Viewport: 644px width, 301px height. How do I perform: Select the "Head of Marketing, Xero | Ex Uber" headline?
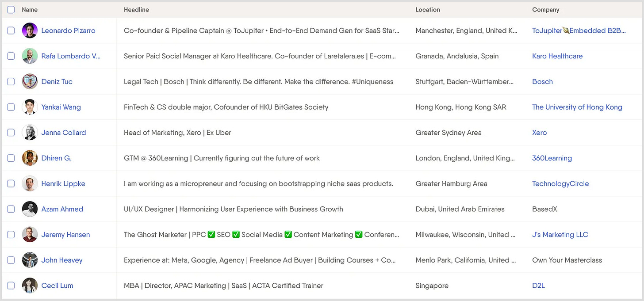pyautogui.click(x=177, y=133)
